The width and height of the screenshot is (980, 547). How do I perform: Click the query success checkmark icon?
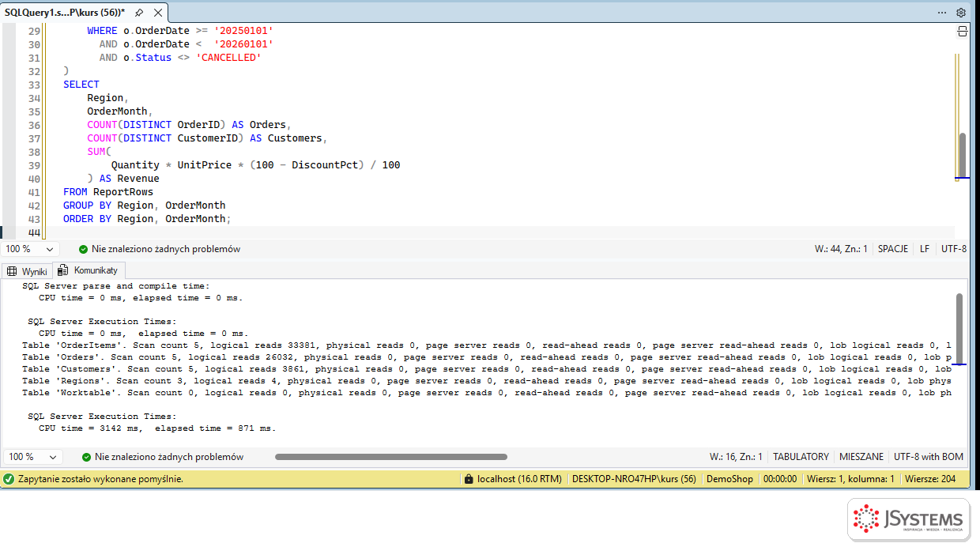[9, 479]
